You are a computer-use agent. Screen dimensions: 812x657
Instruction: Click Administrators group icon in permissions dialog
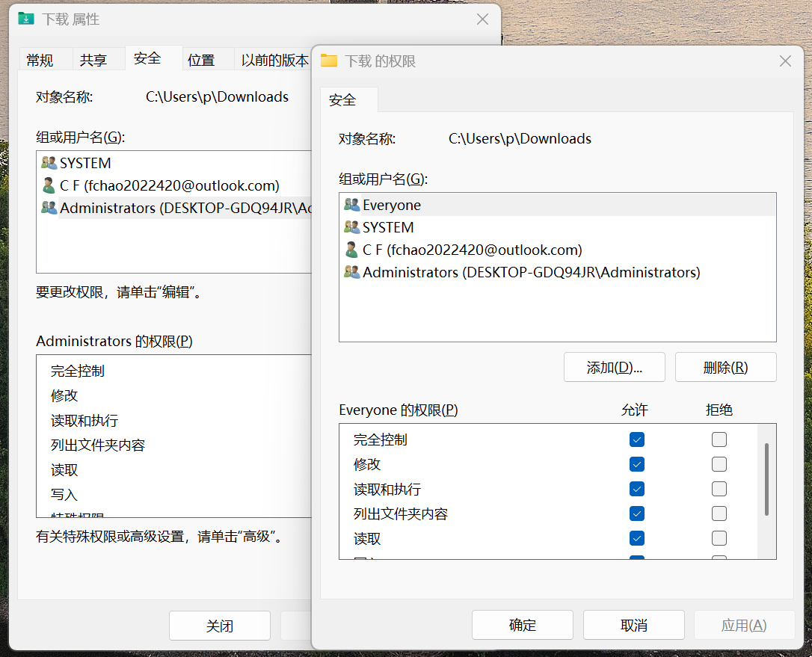[x=351, y=272]
